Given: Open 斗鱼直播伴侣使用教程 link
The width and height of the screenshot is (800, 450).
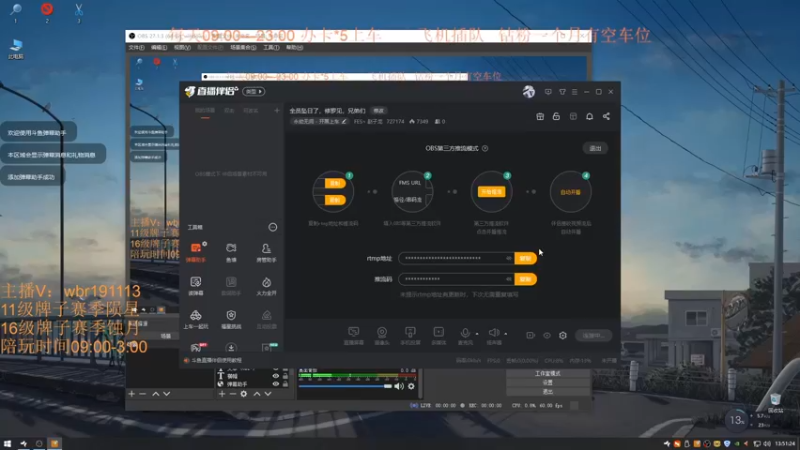Looking at the screenshot, I should [x=216, y=360].
